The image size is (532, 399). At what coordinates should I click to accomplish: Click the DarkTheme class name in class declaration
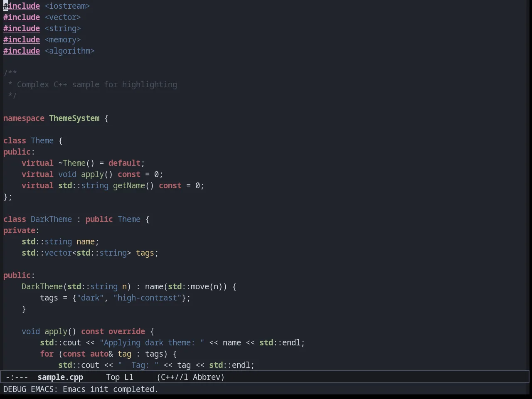(51, 219)
